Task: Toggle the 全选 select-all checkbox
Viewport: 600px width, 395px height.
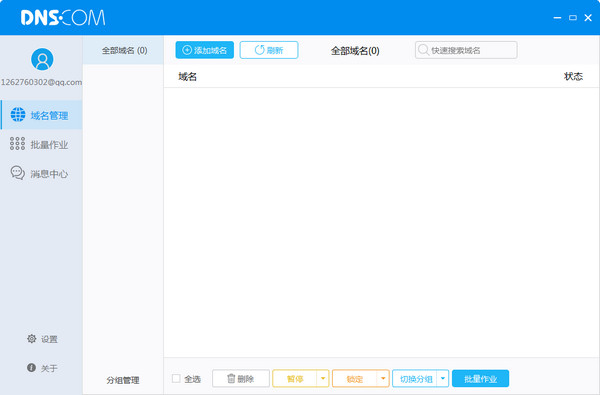Action: pos(176,379)
